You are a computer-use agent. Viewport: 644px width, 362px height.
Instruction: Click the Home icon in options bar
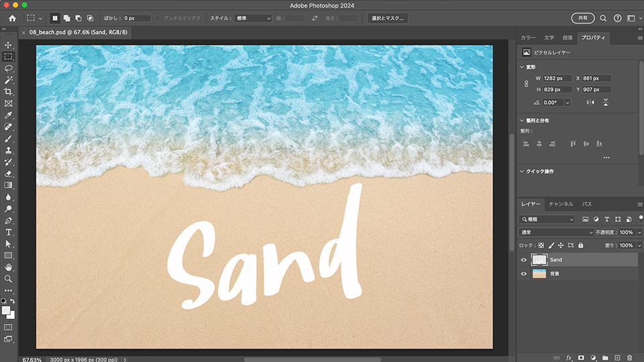[x=12, y=18]
